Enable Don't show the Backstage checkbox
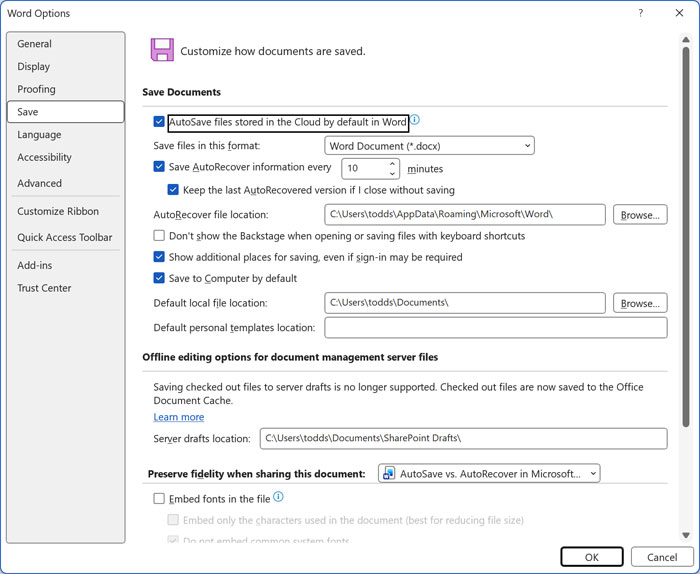 pyautogui.click(x=159, y=235)
